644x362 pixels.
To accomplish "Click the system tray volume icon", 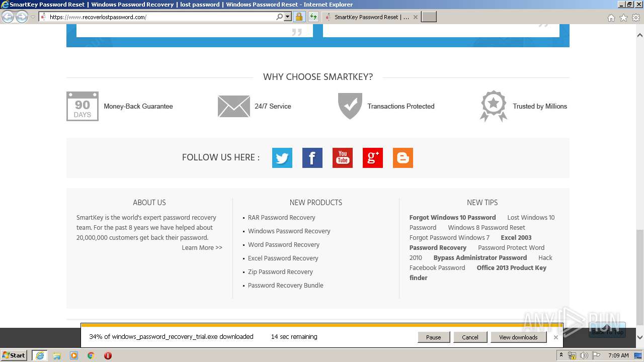I will pyautogui.click(x=584, y=355).
